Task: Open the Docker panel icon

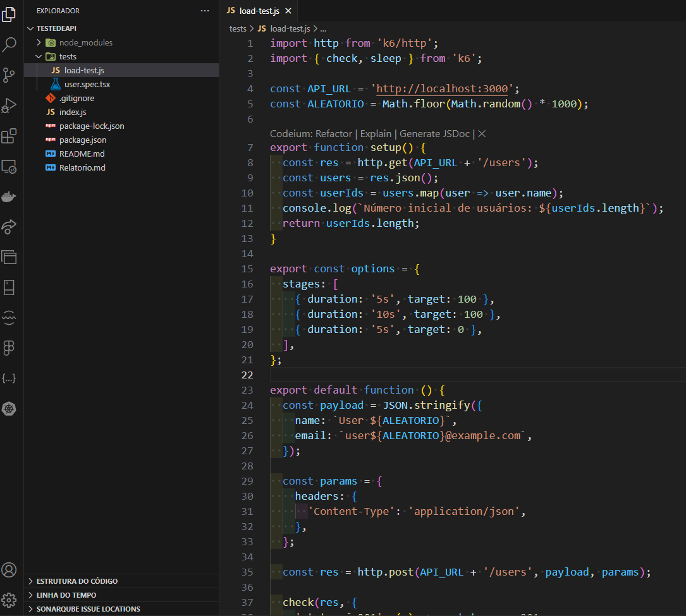Action: [x=9, y=196]
